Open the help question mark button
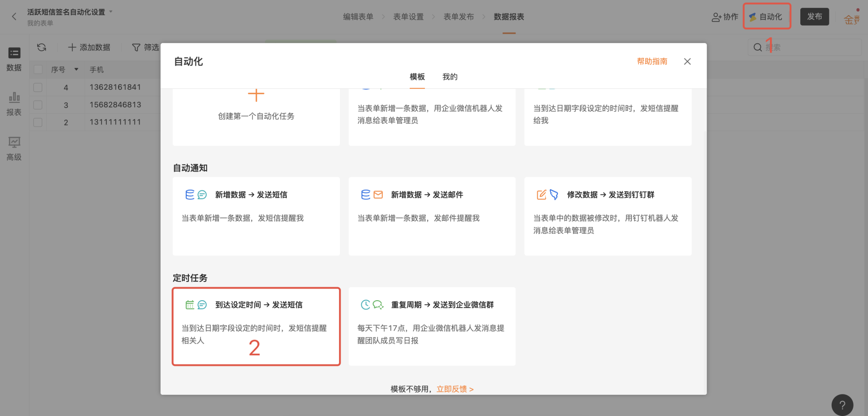Screen dimensions: 868x416 (842, 405)
